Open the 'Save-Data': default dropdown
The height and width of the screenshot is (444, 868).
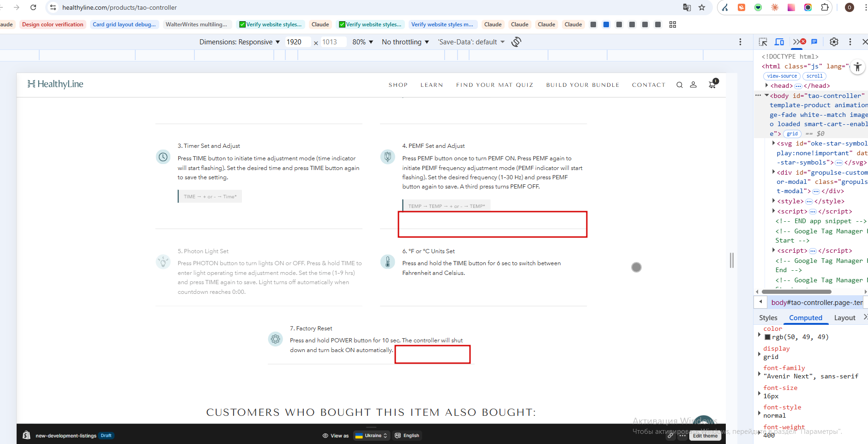coord(471,42)
